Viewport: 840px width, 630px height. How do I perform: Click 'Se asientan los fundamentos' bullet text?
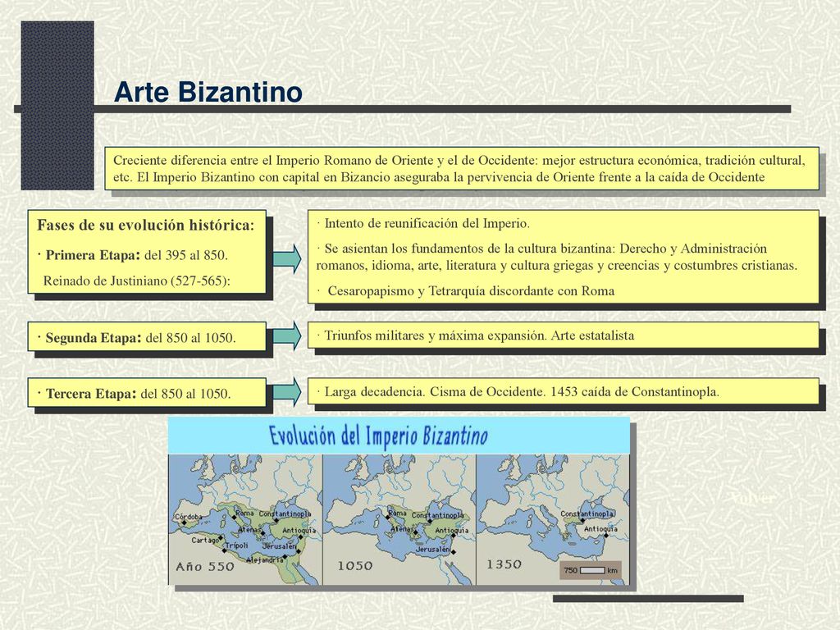tap(557, 257)
